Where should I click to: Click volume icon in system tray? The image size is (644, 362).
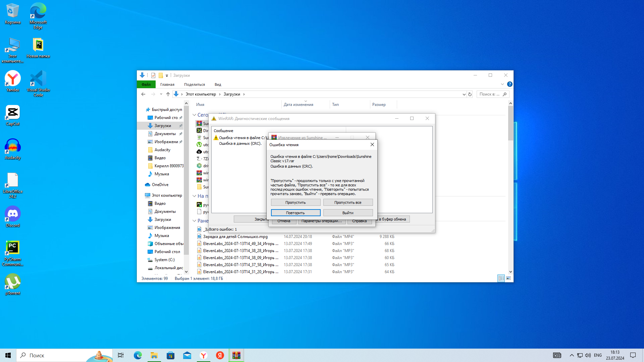pos(588,355)
